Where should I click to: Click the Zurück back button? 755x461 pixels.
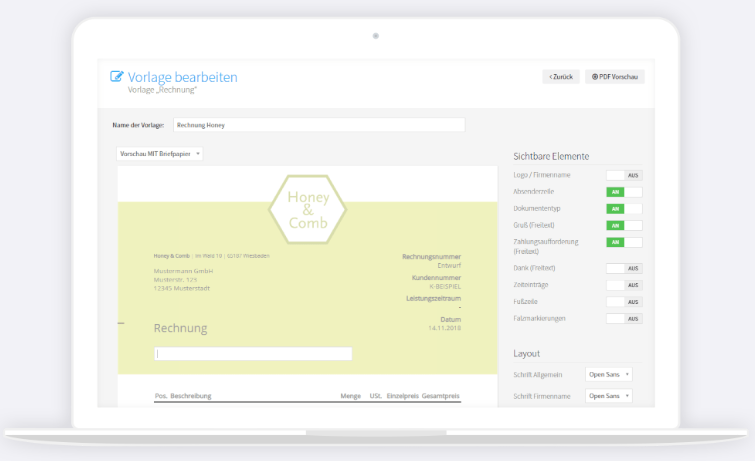click(560, 76)
